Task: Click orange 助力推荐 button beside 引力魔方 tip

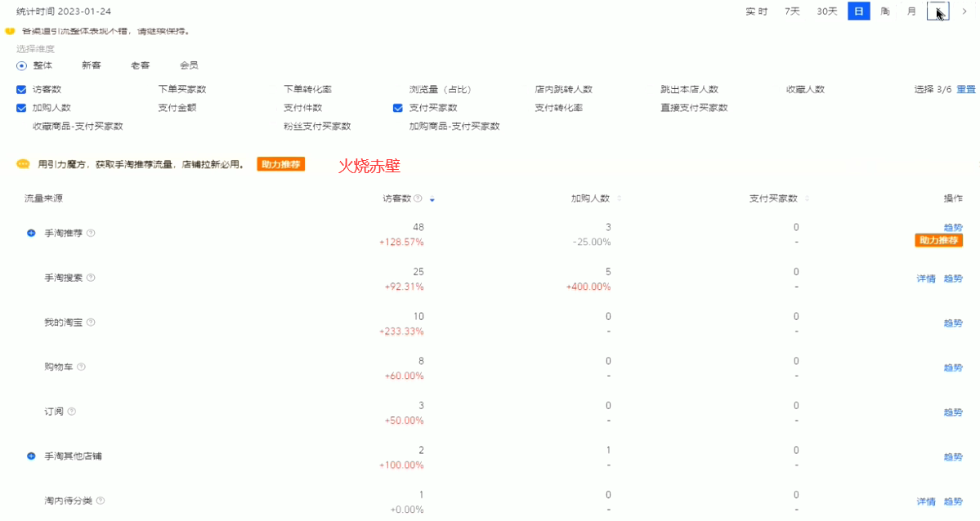Action: coord(280,164)
